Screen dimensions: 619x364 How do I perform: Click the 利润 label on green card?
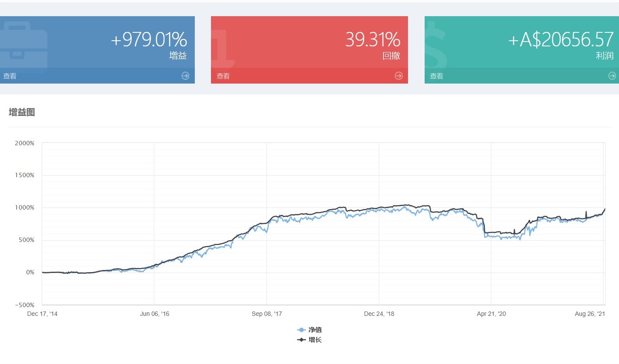pyautogui.click(x=605, y=56)
